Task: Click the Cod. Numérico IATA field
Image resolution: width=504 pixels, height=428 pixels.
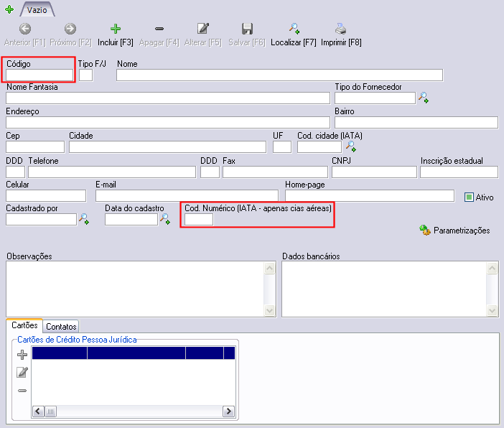Action: pos(199,219)
